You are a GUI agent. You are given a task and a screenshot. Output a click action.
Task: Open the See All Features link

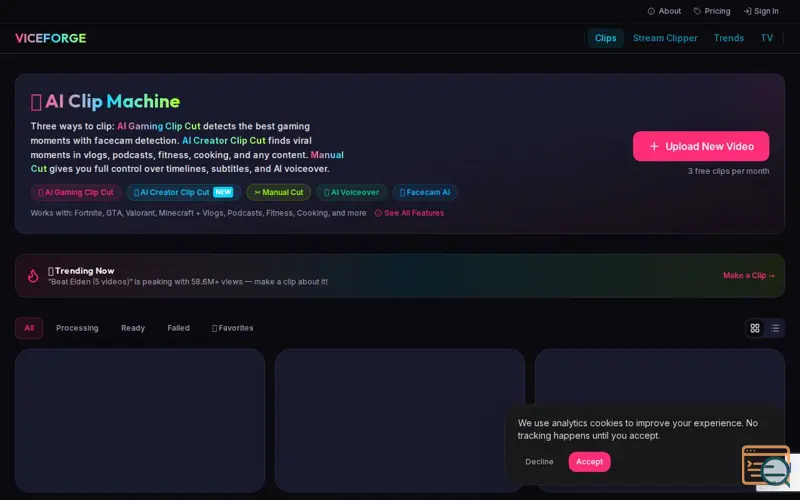(x=409, y=213)
